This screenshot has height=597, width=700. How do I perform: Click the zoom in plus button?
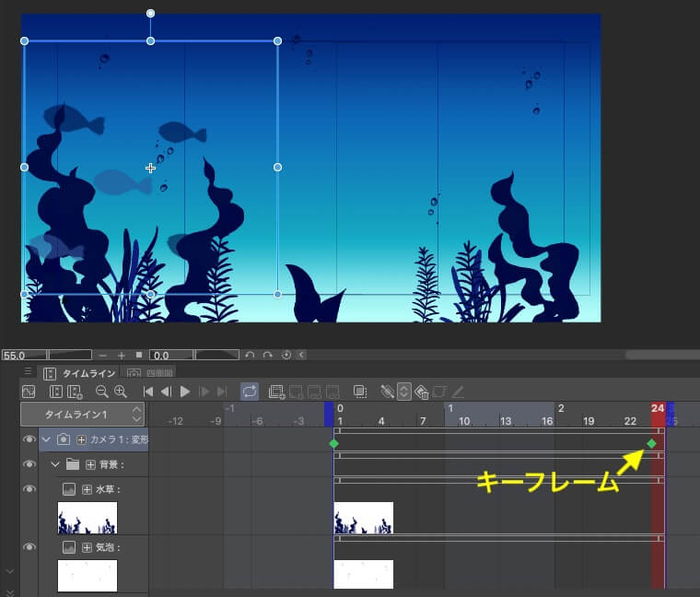121,355
